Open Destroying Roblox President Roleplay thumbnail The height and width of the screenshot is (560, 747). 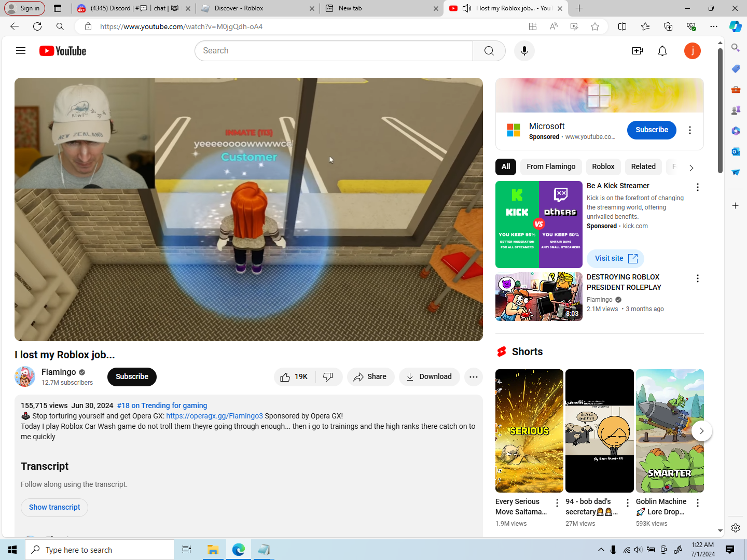(x=539, y=297)
